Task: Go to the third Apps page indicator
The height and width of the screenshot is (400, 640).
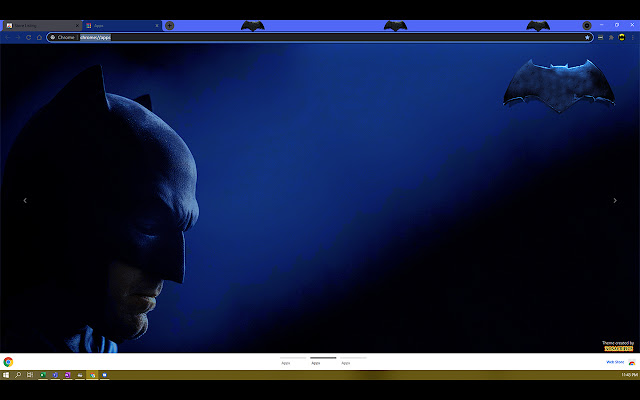Action: point(353,361)
